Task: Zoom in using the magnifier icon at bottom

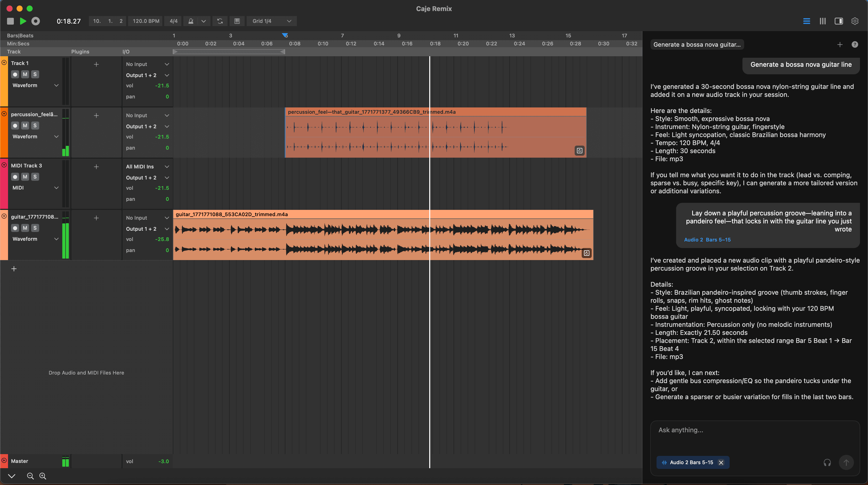Action: pyautogui.click(x=43, y=476)
